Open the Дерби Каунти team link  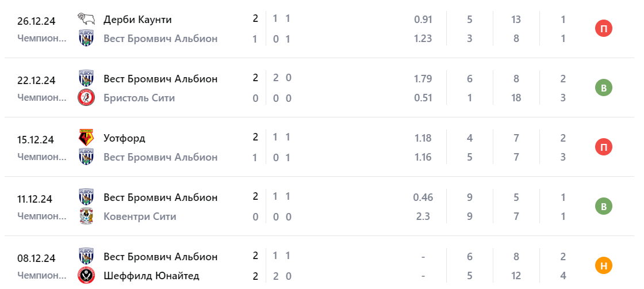pyautogui.click(x=137, y=20)
